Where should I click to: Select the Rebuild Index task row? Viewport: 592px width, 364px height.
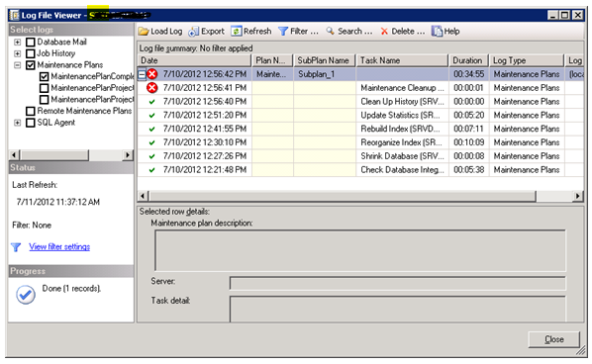[360, 129]
